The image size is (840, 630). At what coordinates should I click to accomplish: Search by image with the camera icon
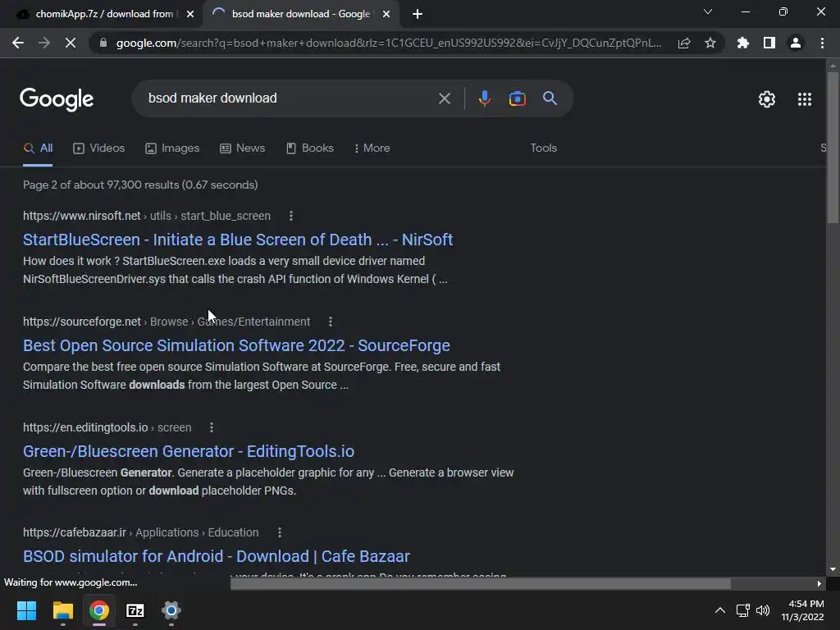coord(517,98)
